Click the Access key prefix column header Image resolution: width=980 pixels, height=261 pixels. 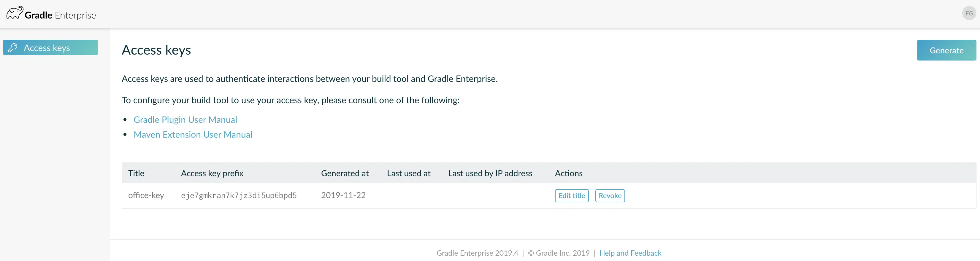(x=212, y=173)
